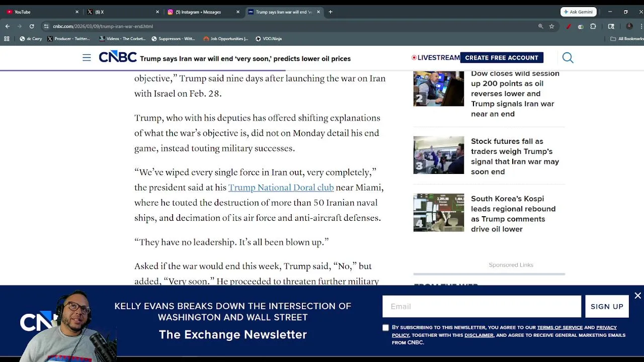Open thumbnail for Stock futures story
Viewport: 644px width, 362px height.
click(x=439, y=155)
